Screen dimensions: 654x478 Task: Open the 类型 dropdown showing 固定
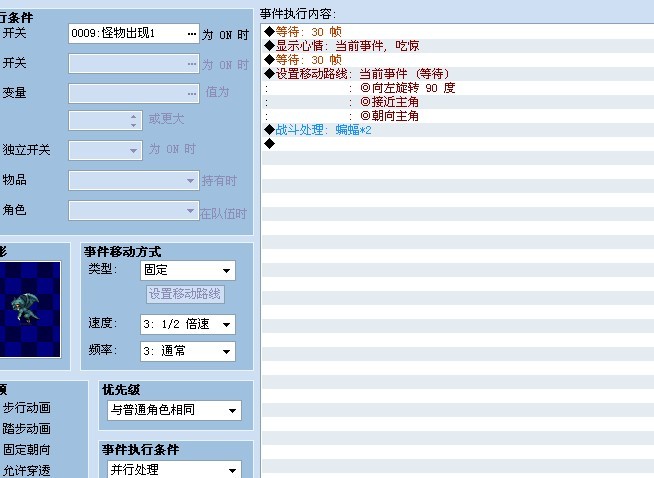(188, 270)
